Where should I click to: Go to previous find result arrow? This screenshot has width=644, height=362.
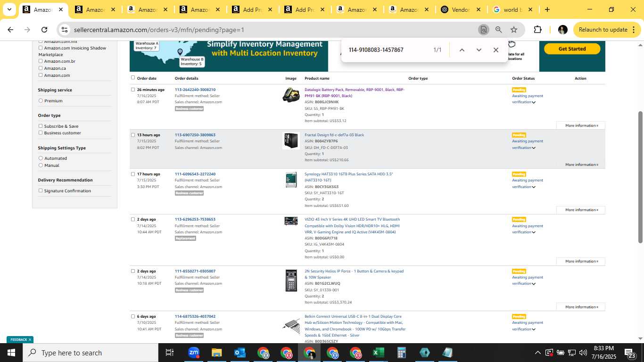(x=462, y=50)
